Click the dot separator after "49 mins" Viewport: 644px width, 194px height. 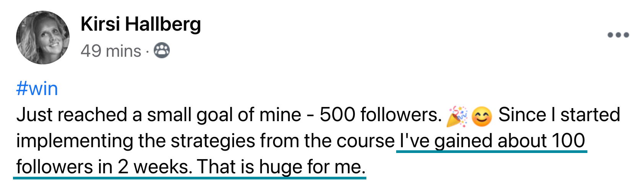[148, 51]
